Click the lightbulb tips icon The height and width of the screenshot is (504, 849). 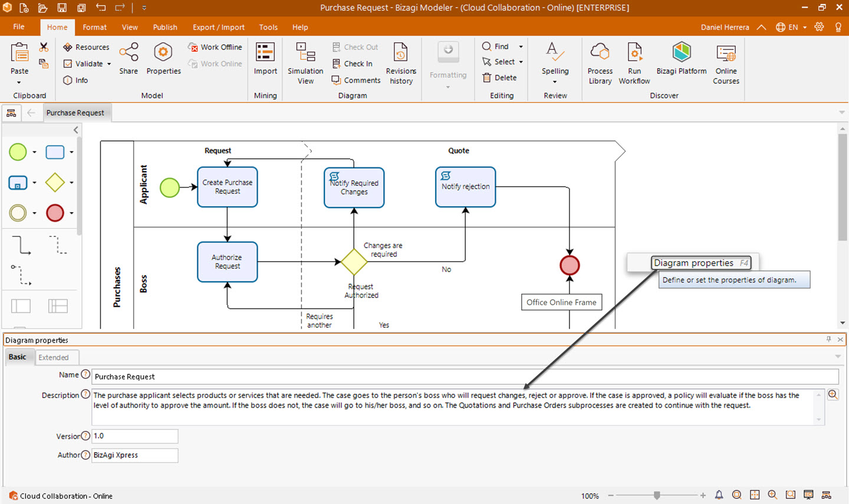point(838,27)
